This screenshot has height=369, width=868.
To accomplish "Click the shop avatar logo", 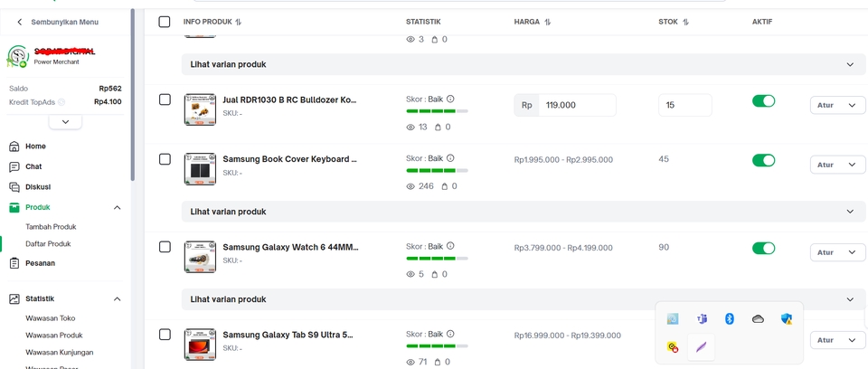I will pos(18,56).
